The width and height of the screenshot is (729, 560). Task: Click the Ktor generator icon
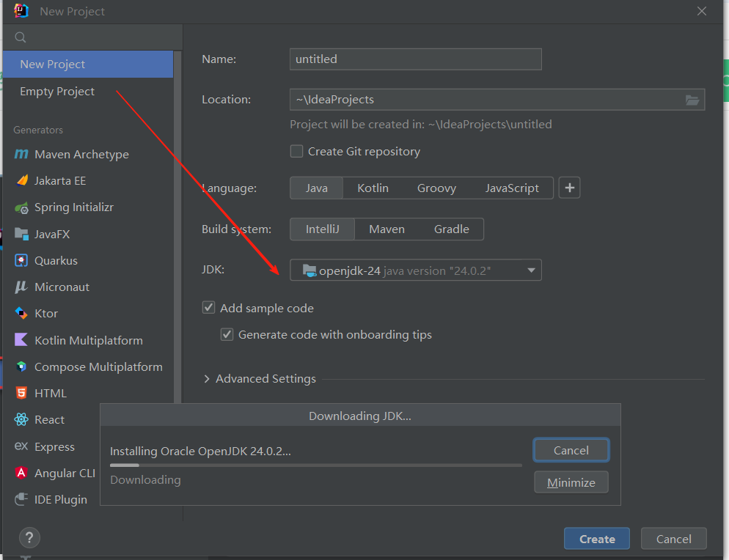point(21,313)
